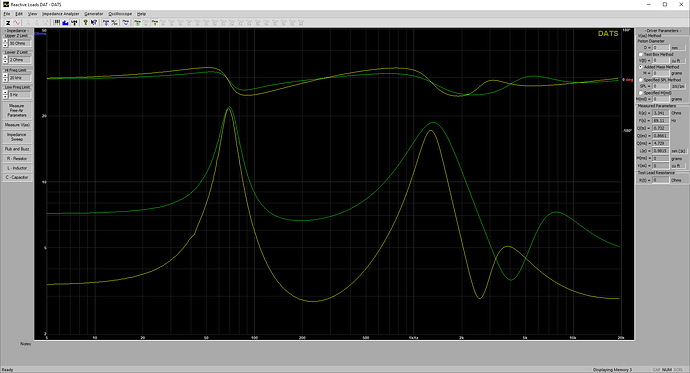Click the Rub and Buzz button

(x=17, y=149)
